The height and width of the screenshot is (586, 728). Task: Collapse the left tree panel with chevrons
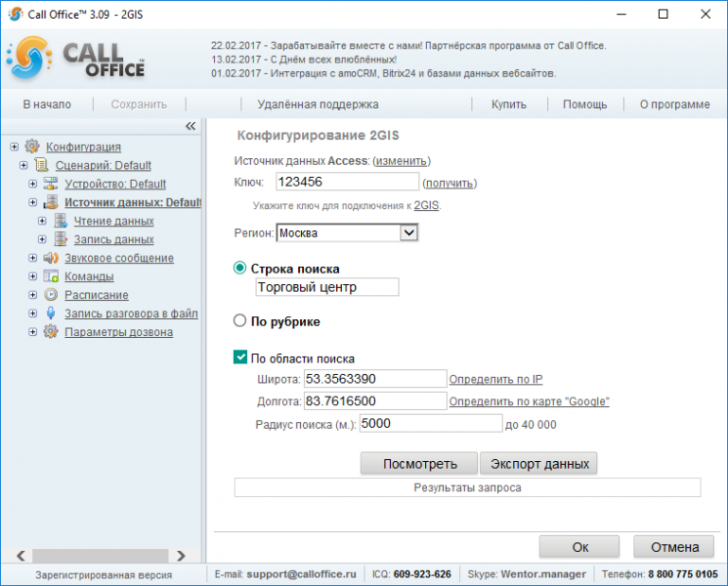click(x=191, y=126)
